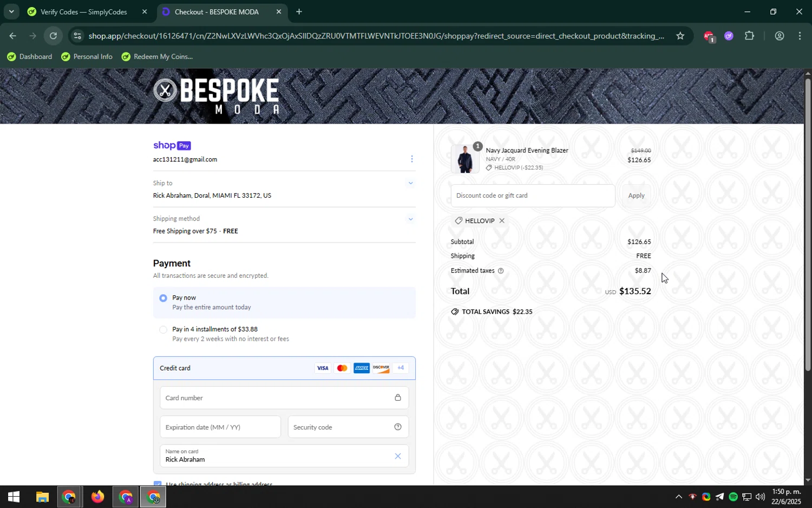Click the American Express logo
This screenshot has width=812, height=508.
(362, 368)
